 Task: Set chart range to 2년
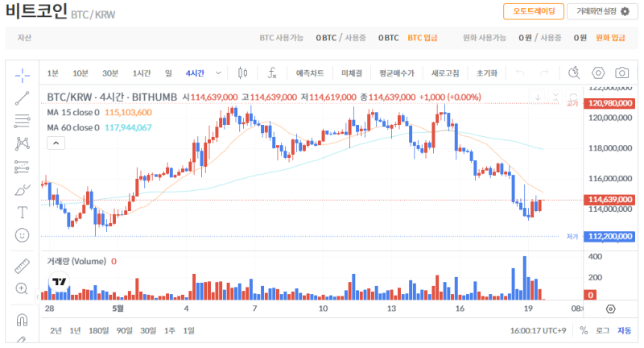point(56,331)
